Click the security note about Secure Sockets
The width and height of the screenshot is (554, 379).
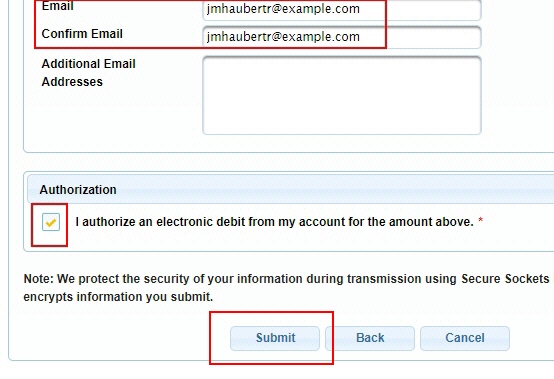click(x=289, y=288)
